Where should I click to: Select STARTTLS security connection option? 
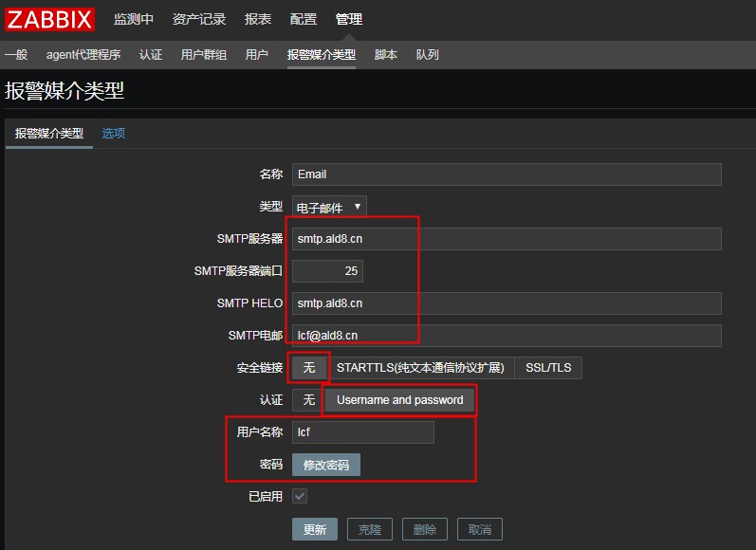pos(420,368)
